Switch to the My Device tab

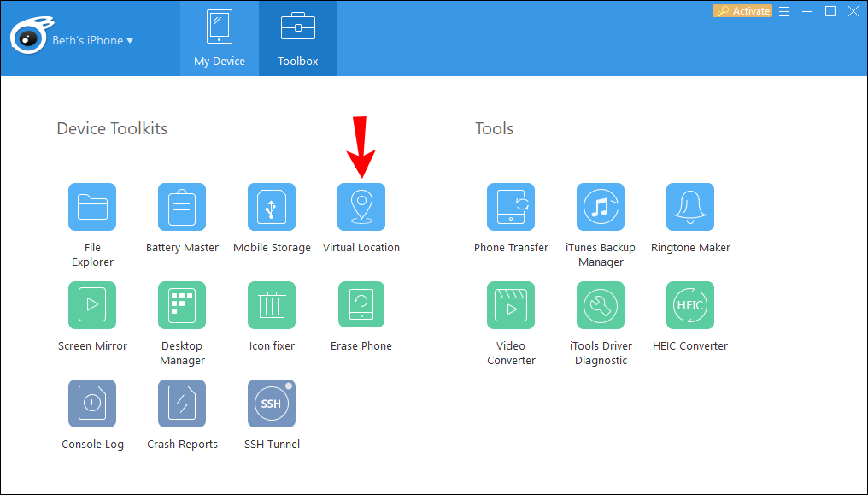[x=220, y=38]
